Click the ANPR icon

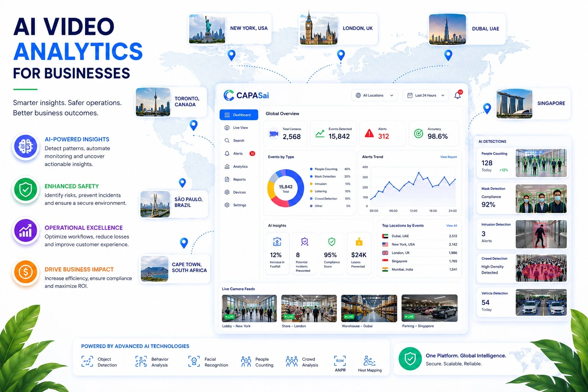click(340, 361)
